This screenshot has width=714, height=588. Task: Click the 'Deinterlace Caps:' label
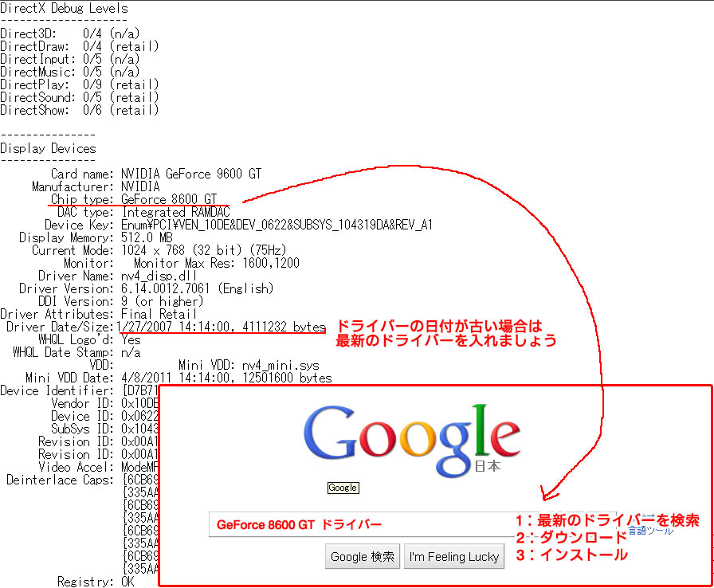60,480
